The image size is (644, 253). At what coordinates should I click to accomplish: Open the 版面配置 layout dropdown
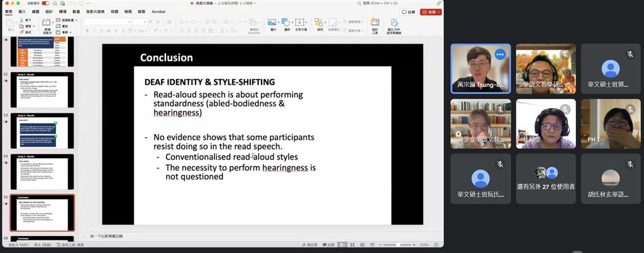(67, 19)
